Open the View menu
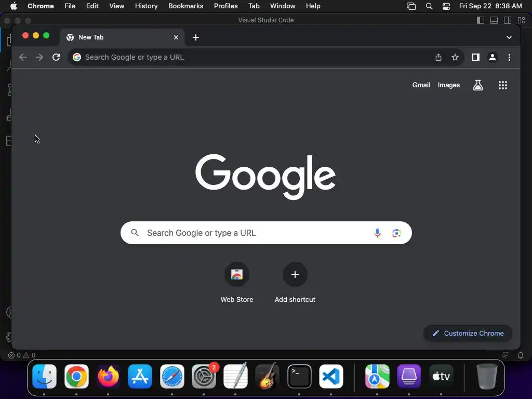This screenshot has width=532, height=399. coord(116,6)
